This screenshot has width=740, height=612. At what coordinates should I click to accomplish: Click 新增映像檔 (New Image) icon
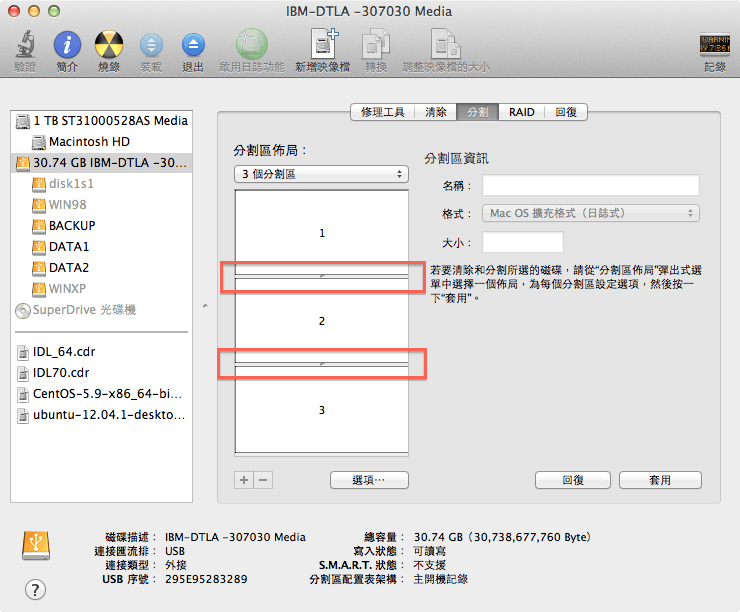click(322, 45)
